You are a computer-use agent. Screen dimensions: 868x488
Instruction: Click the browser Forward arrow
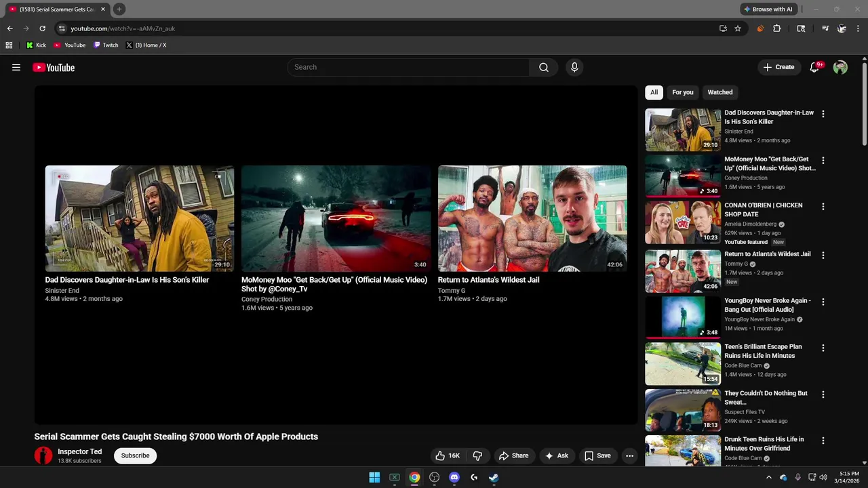pyautogui.click(x=26, y=28)
